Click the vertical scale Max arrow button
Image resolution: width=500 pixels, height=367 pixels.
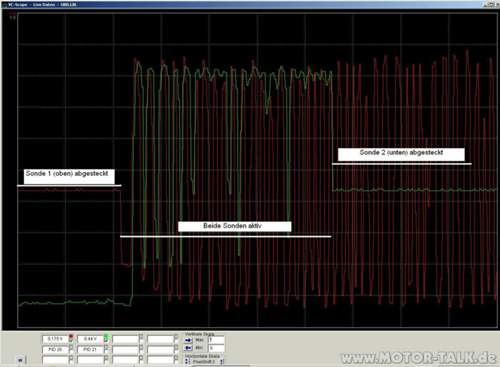(188, 340)
